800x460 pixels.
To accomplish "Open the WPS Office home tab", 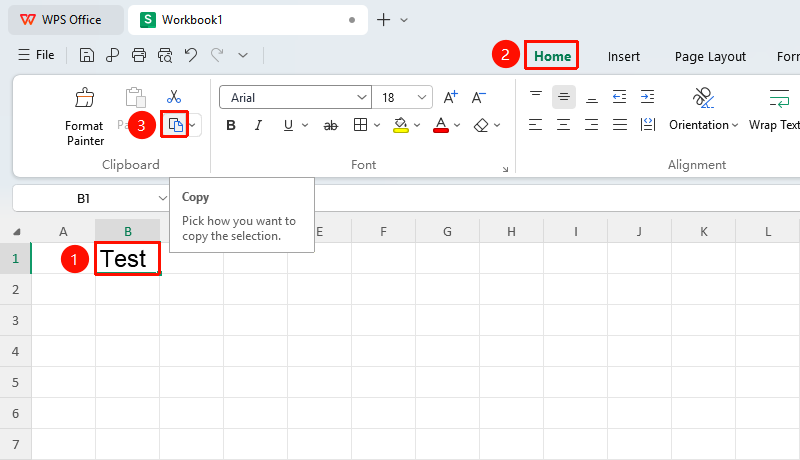I will coord(66,20).
